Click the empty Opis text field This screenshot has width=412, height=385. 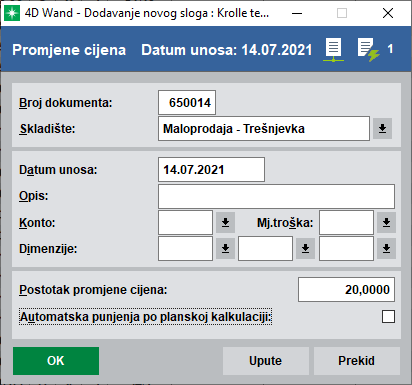pyautogui.click(x=276, y=196)
